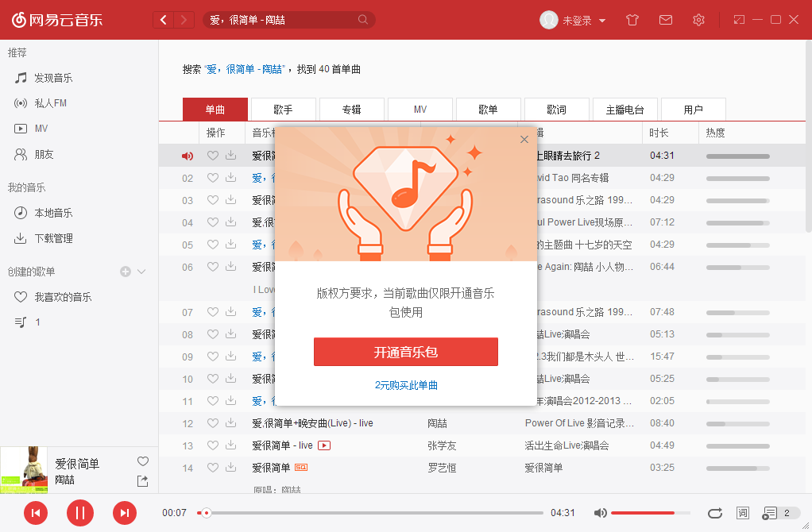Expand the 未登录 account dropdown arrow
The image size is (812, 532).
coord(602,21)
